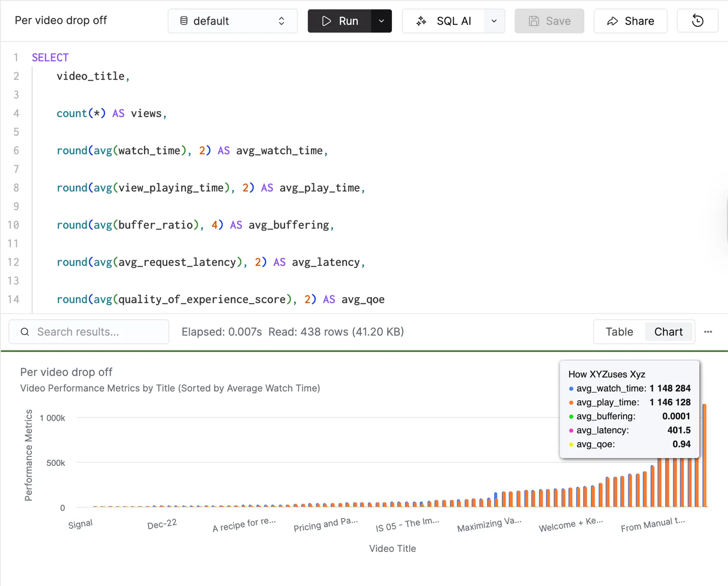Run the SQL query
728x586 pixels.
[x=339, y=21]
